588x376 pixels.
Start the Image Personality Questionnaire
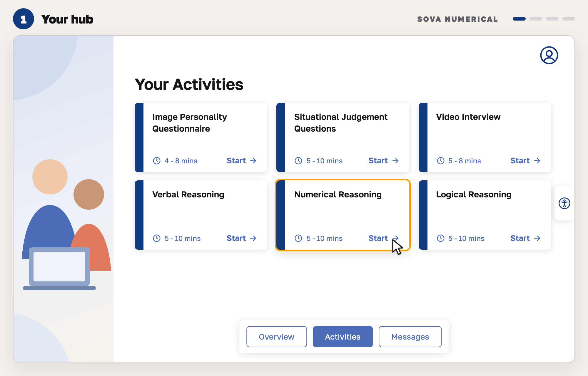pyautogui.click(x=241, y=161)
